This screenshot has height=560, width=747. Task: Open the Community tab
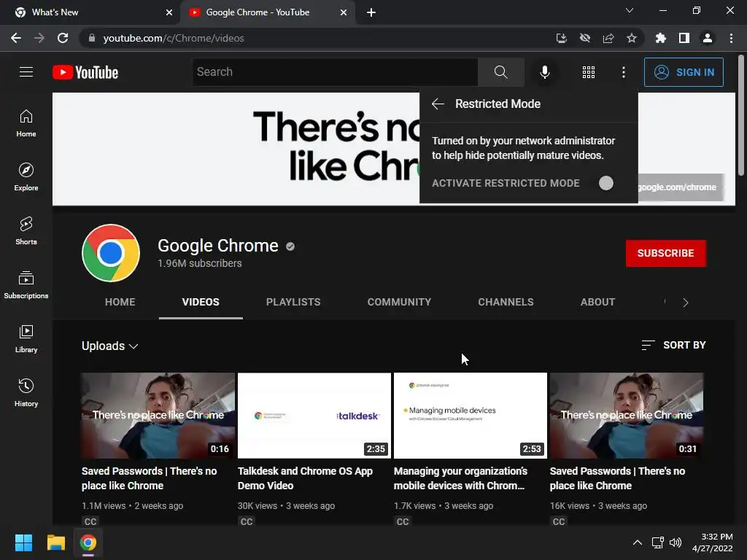point(399,302)
